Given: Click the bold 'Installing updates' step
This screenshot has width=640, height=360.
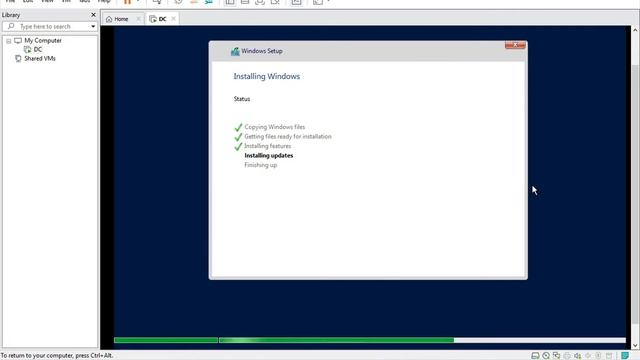Looking at the screenshot, I should tap(269, 156).
